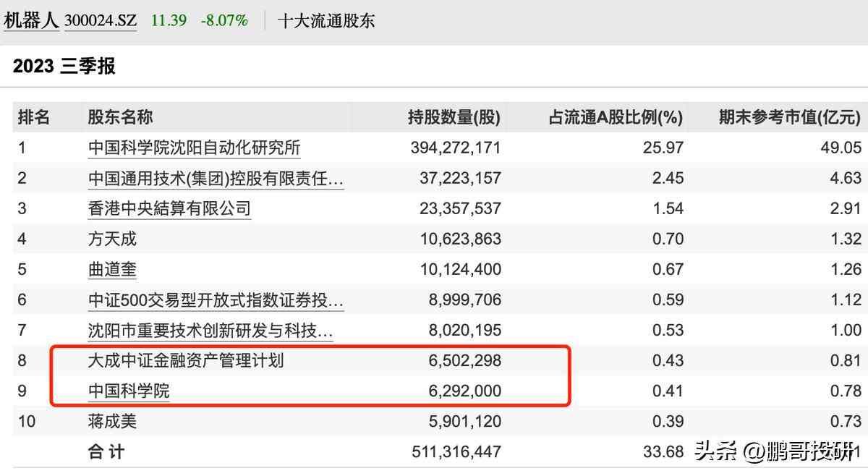The image size is (868, 476).
Task: Select the 2023 三季报 report period
Action: point(64,67)
